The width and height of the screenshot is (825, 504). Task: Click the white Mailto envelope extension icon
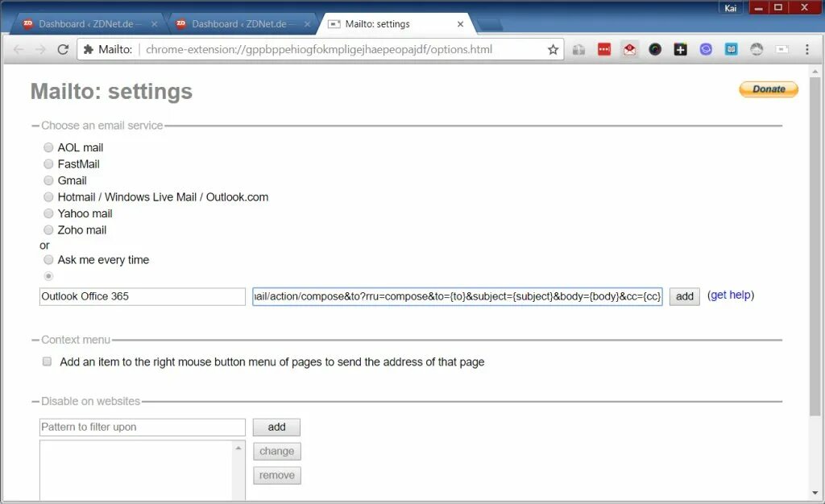781,49
